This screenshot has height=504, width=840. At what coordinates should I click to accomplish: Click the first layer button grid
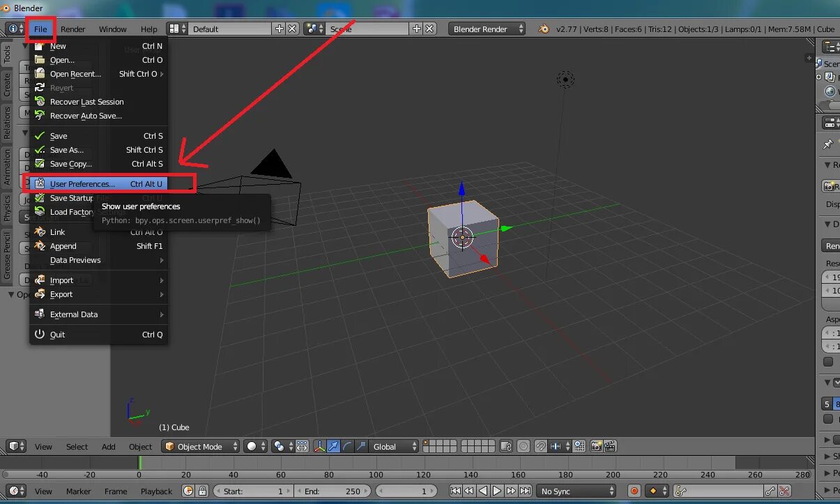(x=440, y=446)
